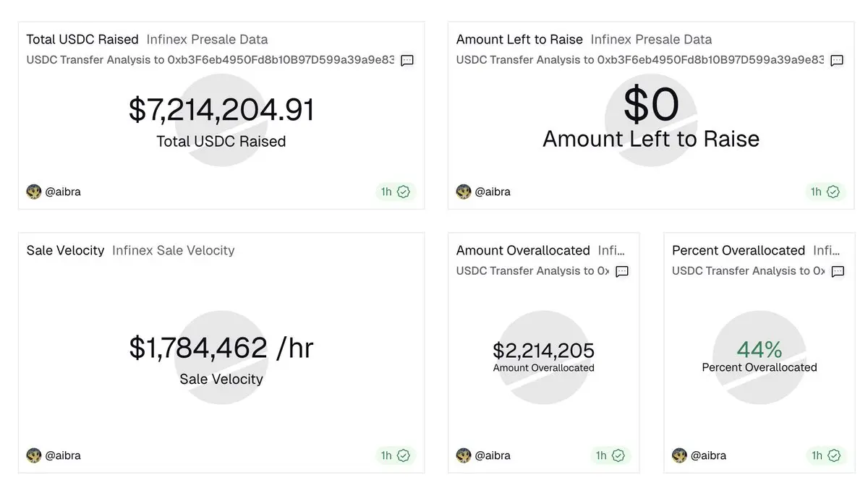Image resolution: width=868 pixels, height=488 pixels.
Task: Open comment icon on Amount Left to Raise card
Action: [x=837, y=60]
